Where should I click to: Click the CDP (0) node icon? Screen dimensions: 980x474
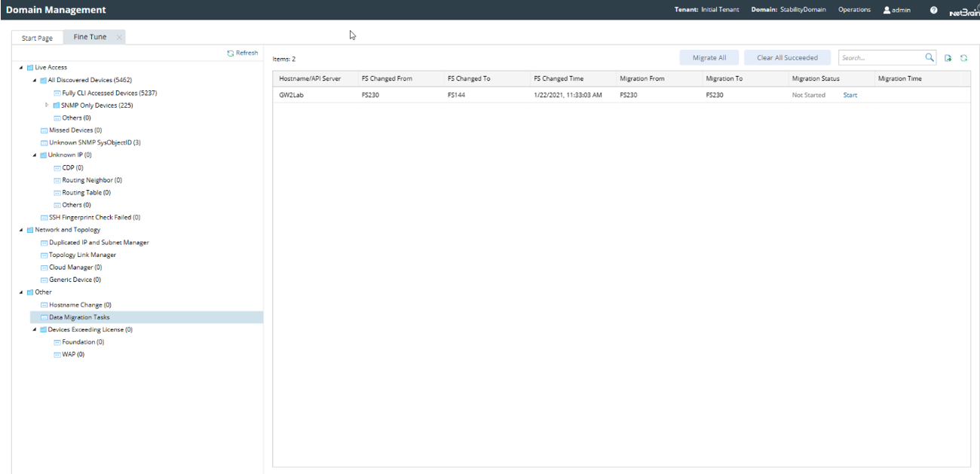57,168
